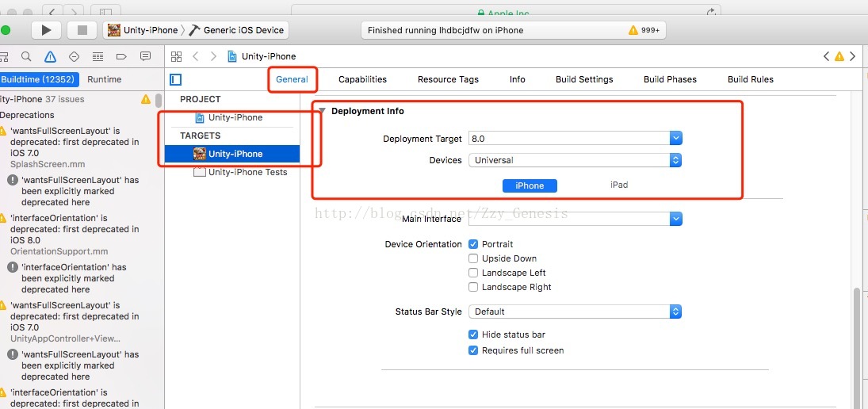
Task: Click the browser reload icon in address bar
Action: (x=711, y=12)
